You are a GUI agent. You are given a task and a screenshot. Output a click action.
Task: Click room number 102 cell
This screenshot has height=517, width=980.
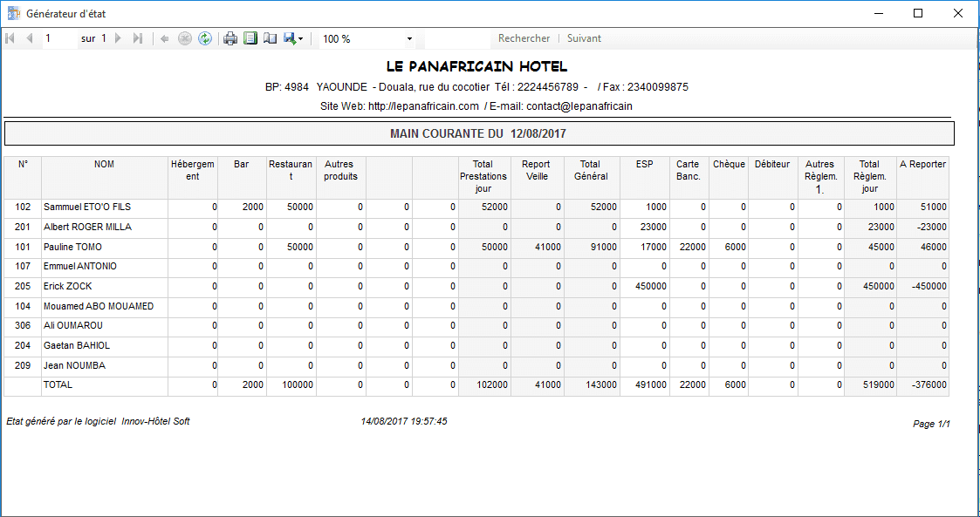click(x=23, y=207)
